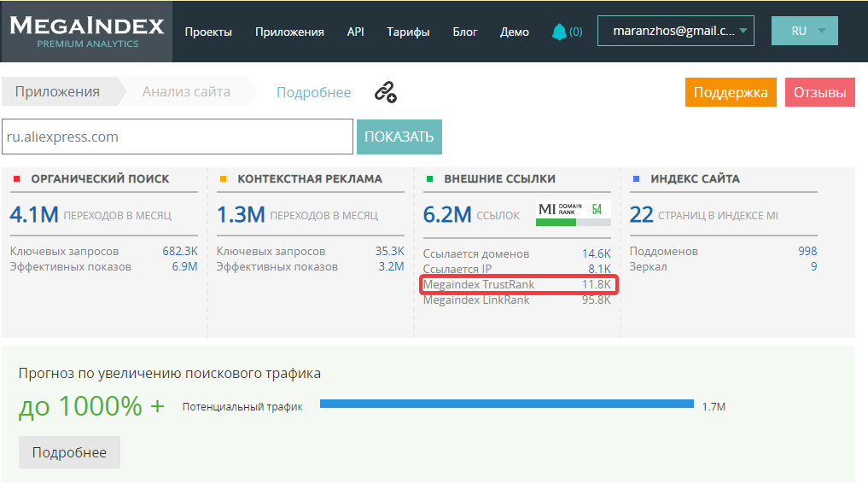Expand the maranzhos@gmail.c... account dropdown

coord(675,31)
